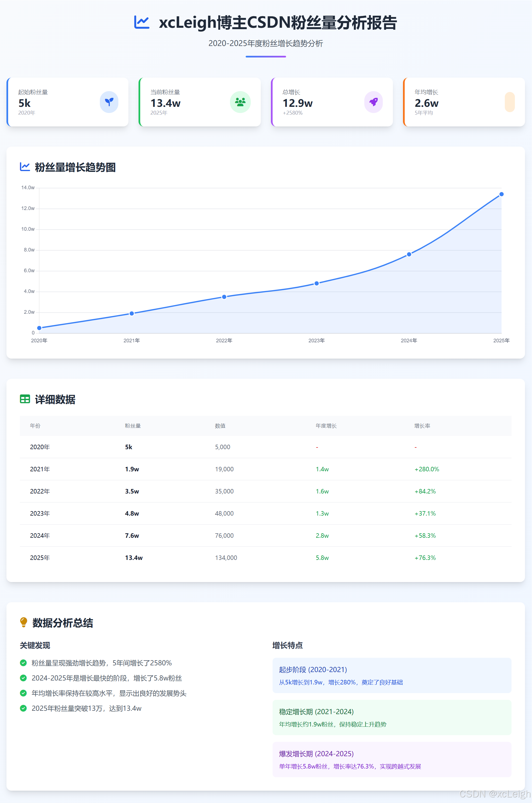
Task: Click the 1.4w yearly growth cell
Action: click(322, 469)
